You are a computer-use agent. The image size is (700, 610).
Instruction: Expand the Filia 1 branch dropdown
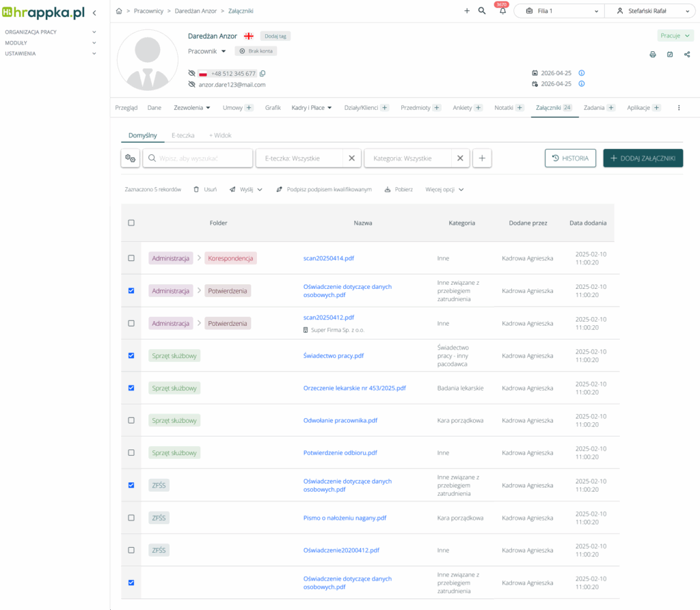tap(558, 11)
